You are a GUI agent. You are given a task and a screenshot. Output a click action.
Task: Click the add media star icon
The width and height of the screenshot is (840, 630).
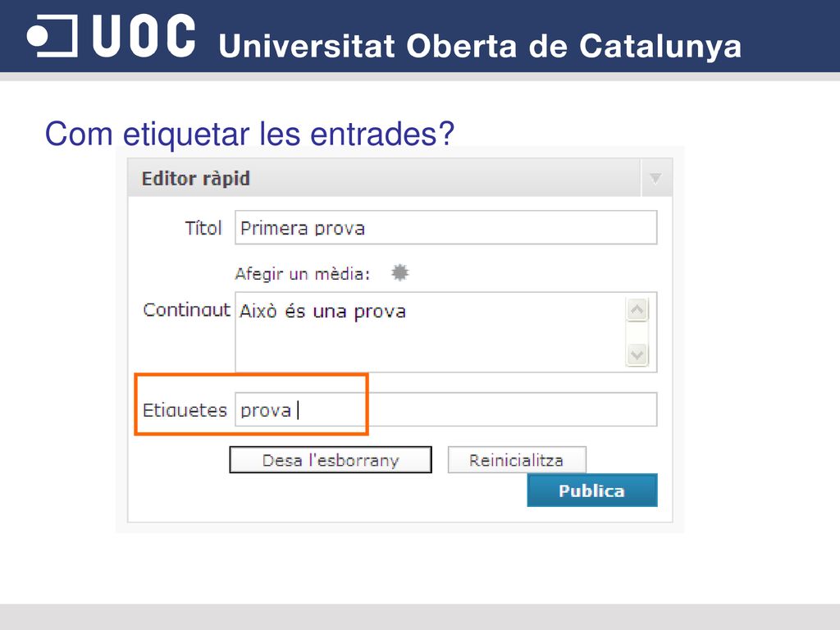[399, 272]
